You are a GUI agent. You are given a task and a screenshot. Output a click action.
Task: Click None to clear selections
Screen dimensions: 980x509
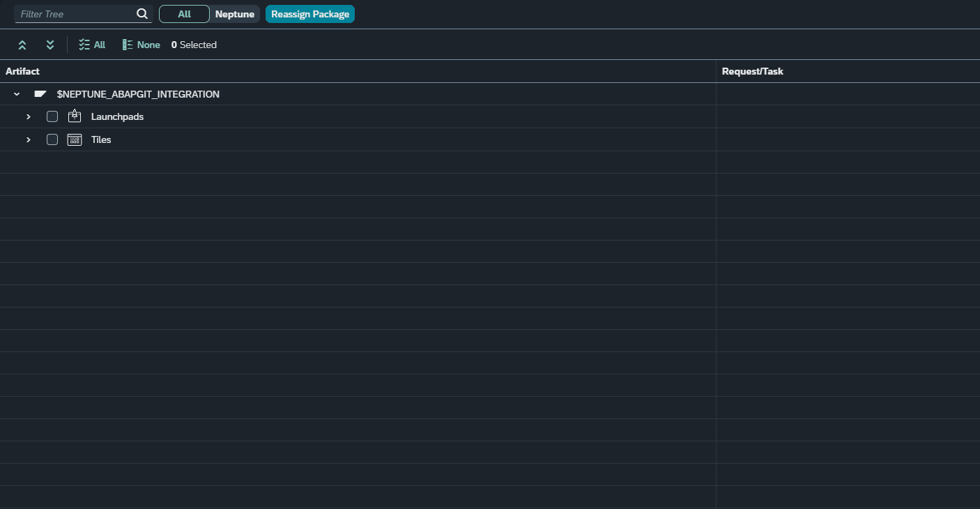click(x=148, y=44)
